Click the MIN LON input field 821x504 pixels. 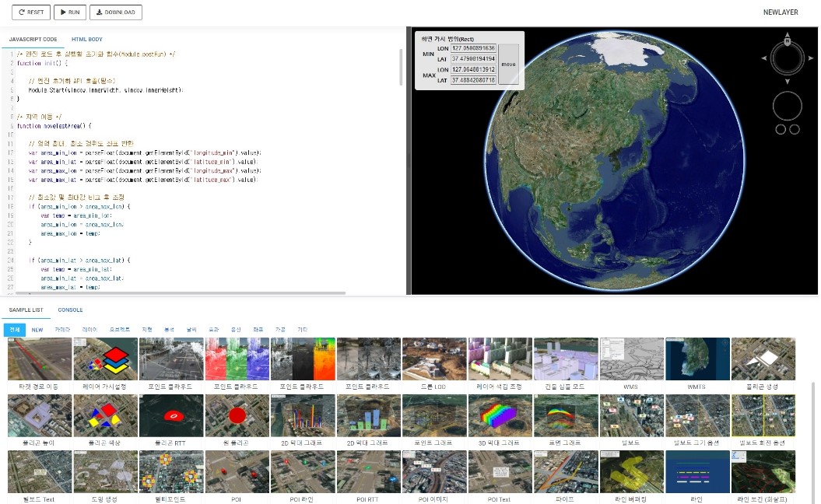coord(473,48)
